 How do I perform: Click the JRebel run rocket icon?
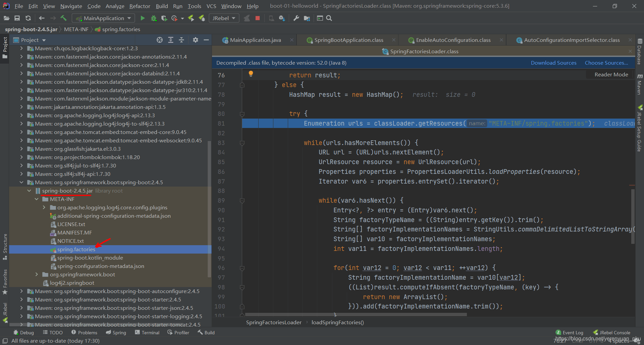click(191, 18)
